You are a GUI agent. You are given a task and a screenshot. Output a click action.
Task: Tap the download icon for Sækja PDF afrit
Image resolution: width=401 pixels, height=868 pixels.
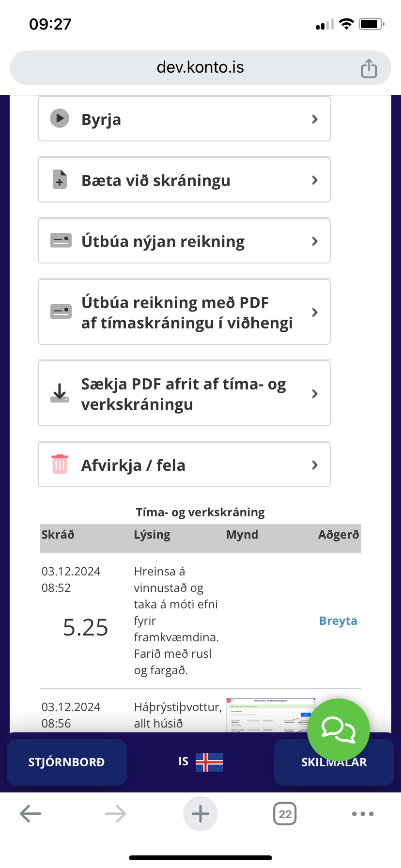point(60,393)
